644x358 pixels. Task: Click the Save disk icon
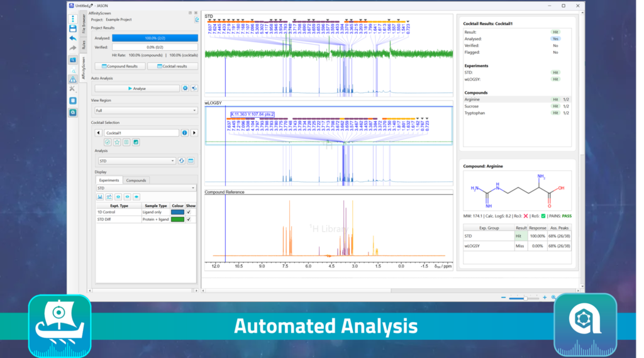[x=73, y=29]
